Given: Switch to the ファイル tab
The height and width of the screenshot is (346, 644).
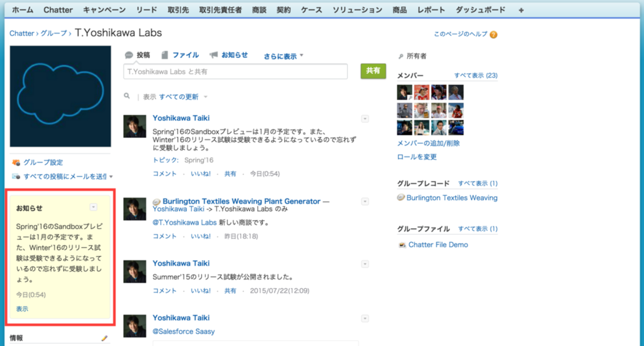Looking at the screenshot, I should pyautogui.click(x=179, y=55).
